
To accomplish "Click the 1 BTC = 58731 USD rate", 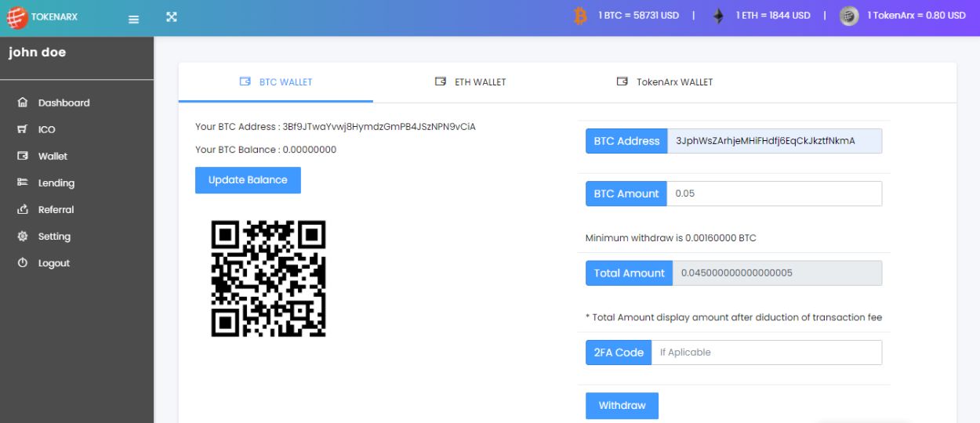I will [x=638, y=16].
